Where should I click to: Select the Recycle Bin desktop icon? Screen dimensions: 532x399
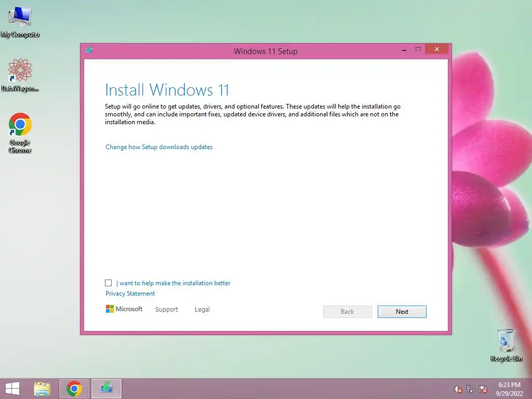[506, 345]
